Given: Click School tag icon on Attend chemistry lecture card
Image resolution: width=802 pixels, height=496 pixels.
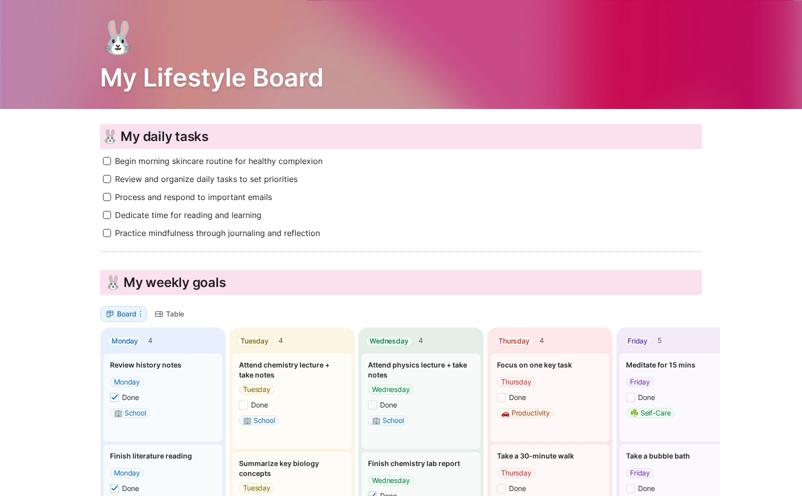Looking at the screenshot, I should [x=247, y=421].
